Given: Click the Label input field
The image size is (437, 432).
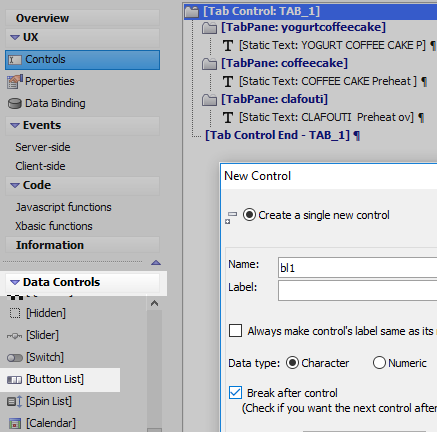Looking at the screenshot, I should tap(357, 290).
